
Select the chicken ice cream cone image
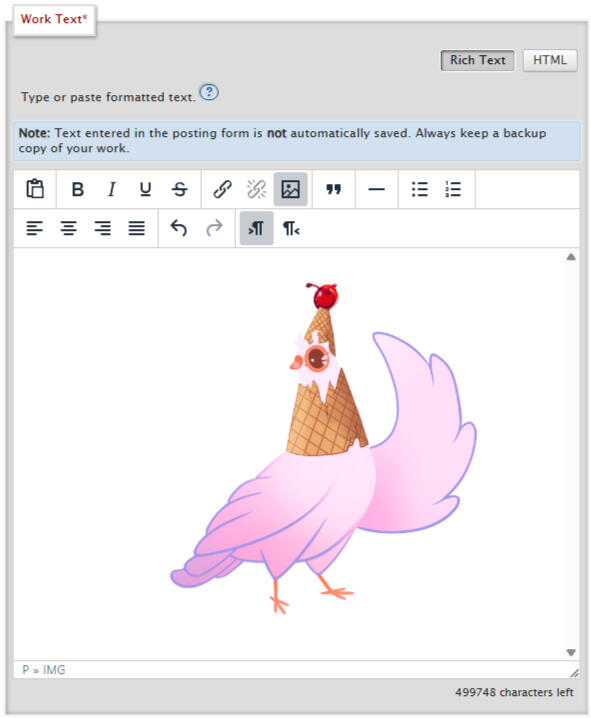(323, 449)
